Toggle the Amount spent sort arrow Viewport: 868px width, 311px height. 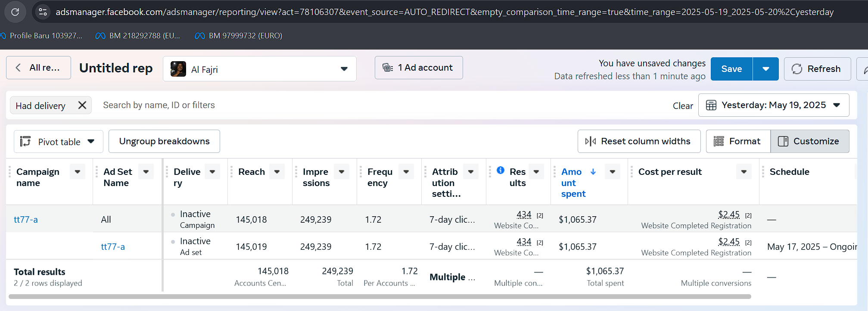coord(593,171)
